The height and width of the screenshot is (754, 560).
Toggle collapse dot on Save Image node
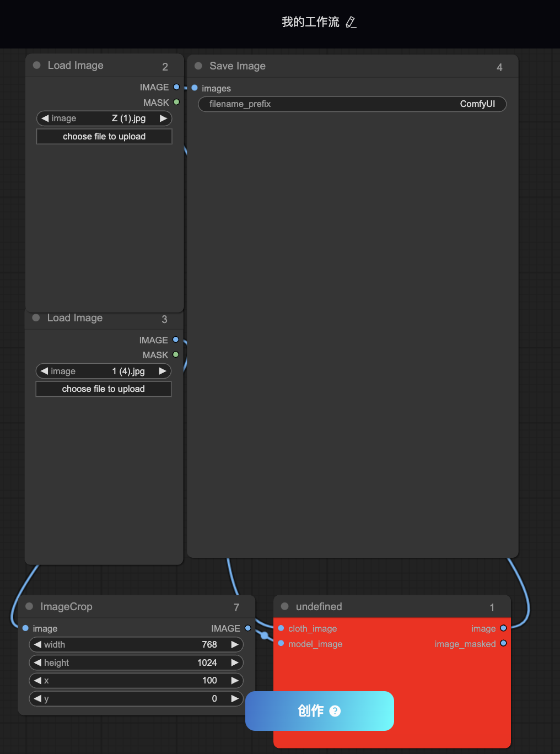(198, 66)
